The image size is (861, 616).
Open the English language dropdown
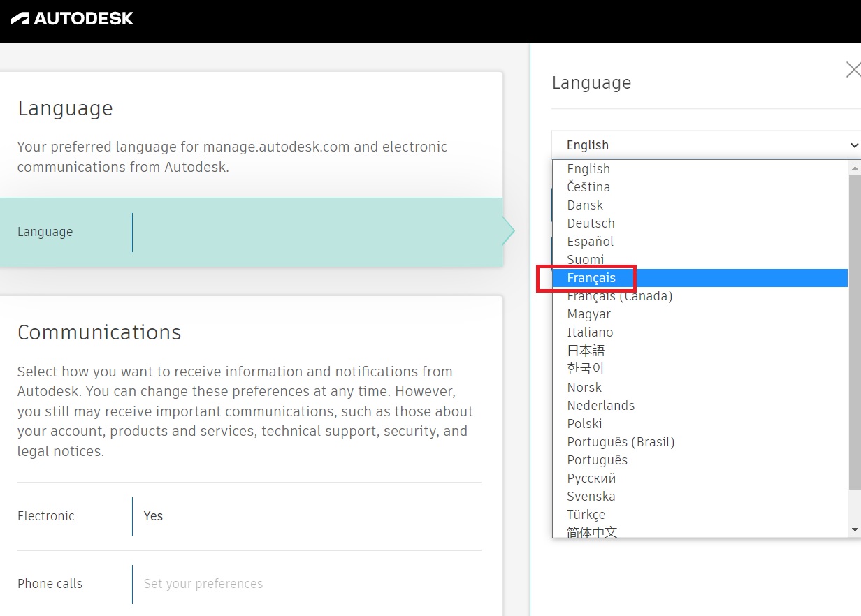click(706, 145)
